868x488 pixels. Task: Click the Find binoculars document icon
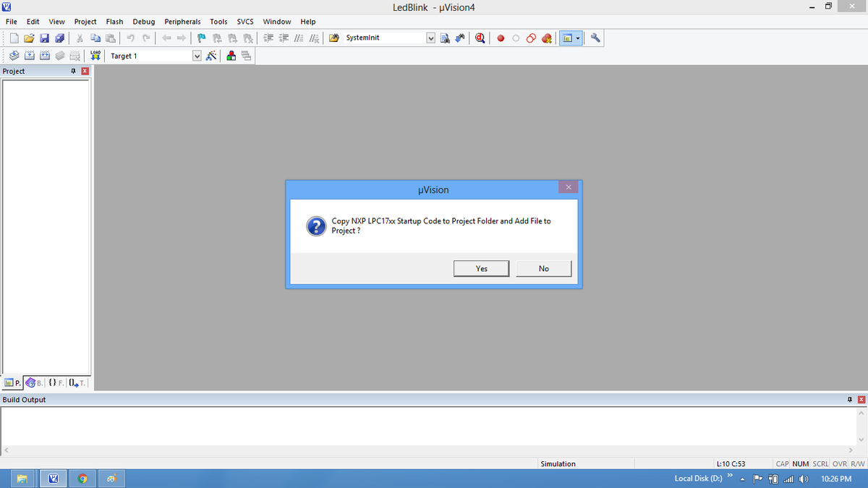(x=446, y=38)
